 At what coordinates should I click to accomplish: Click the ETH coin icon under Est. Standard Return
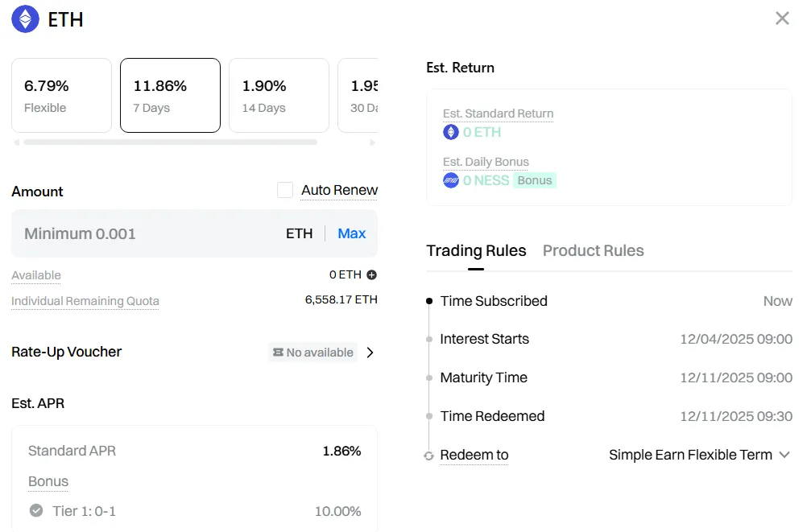pos(451,132)
